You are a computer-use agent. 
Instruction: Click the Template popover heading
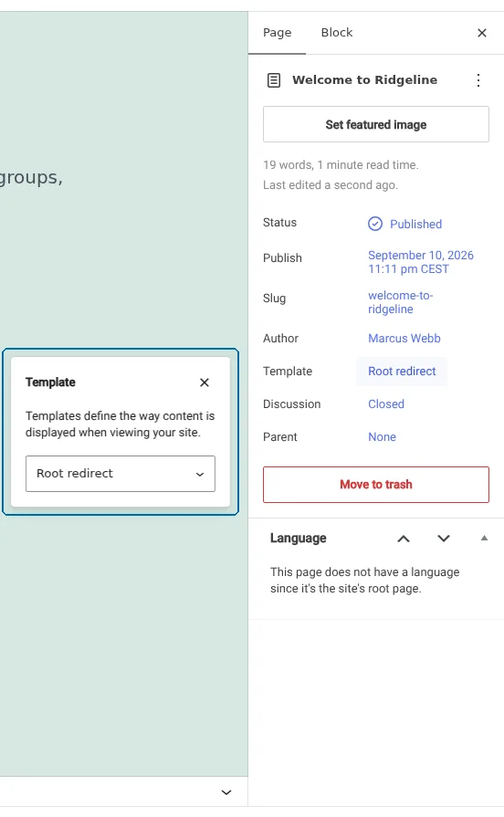tap(50, 382)
